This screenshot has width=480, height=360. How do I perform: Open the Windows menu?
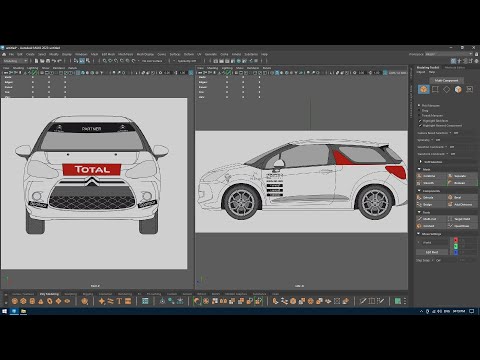[x=81, y=54]
